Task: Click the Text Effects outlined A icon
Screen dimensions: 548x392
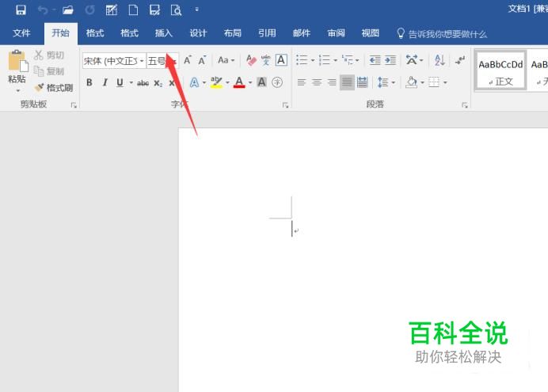Action: click(194, 82)
